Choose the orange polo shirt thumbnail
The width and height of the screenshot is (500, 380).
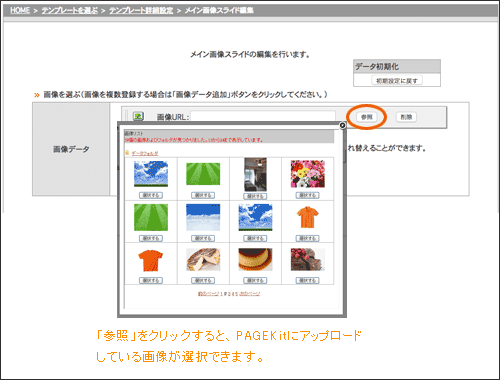pyautogui.click(x=307, y=217)
